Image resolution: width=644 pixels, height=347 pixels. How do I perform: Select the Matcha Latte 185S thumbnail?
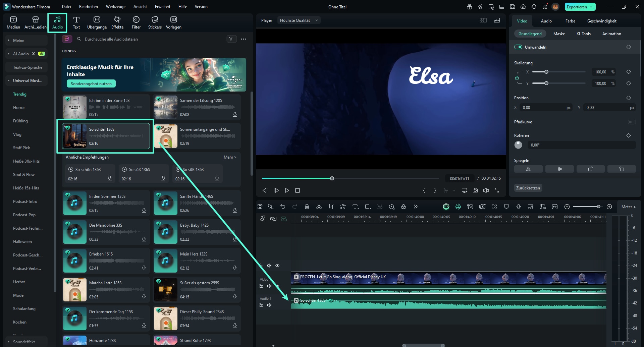click(75, 290)
